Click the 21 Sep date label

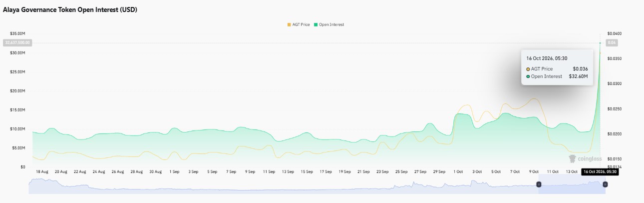(x=363, y=171)
